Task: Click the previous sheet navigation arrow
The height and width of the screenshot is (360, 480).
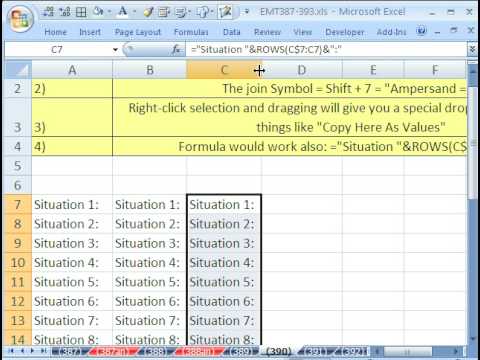Action: (22, 351)
